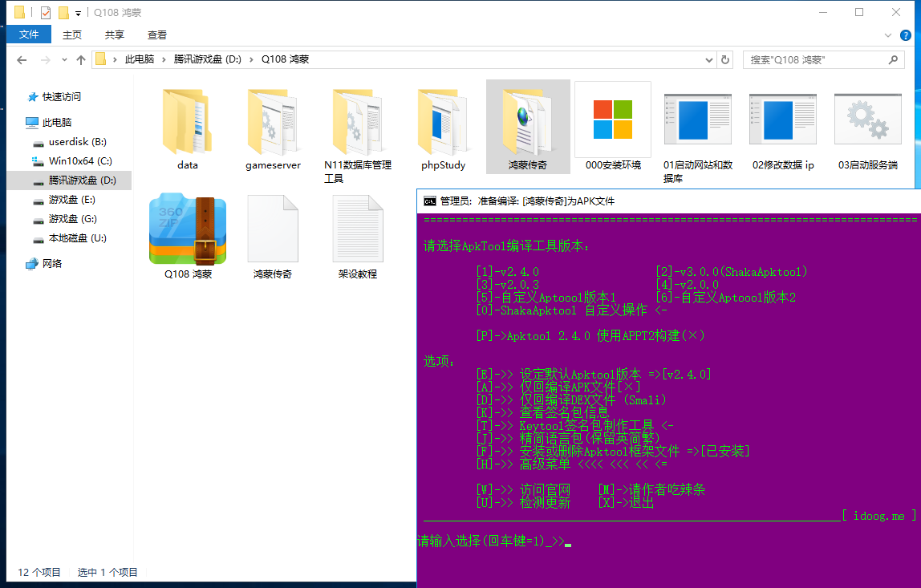Open the quick access toolbar customize dropdown
Screen dimensions: 921x588
(x=78, y=13)
